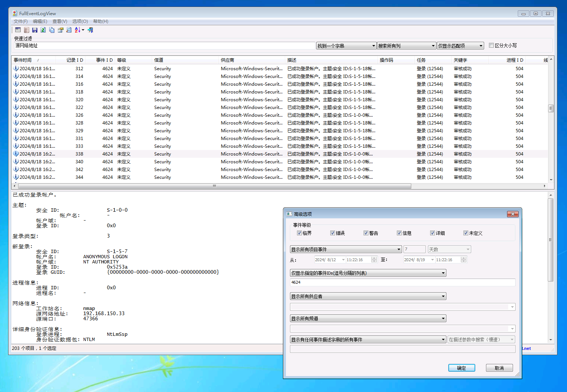Click the Advanced Options dialog title icon
This screenshot has width=567, height=392.
[289, 214]
